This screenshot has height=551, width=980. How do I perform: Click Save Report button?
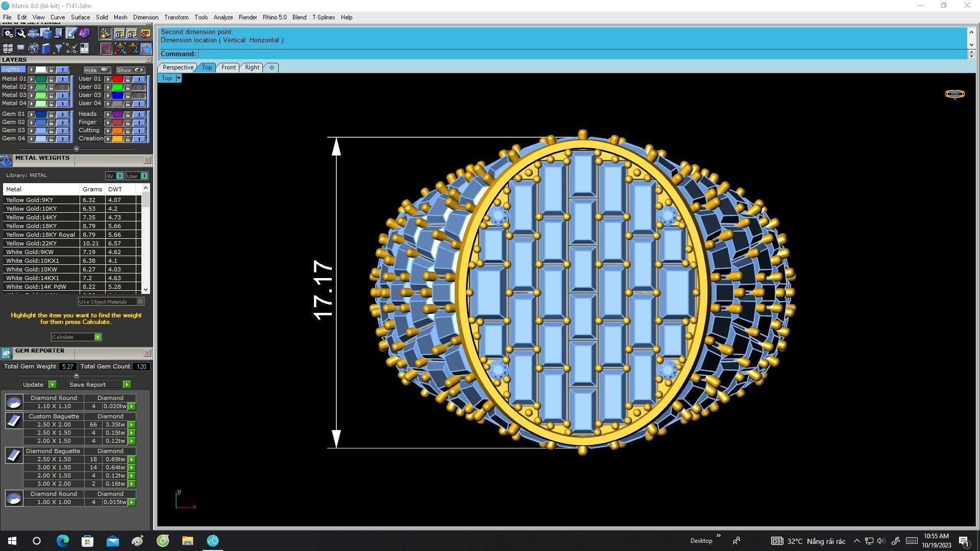click(x=87, y=385)
